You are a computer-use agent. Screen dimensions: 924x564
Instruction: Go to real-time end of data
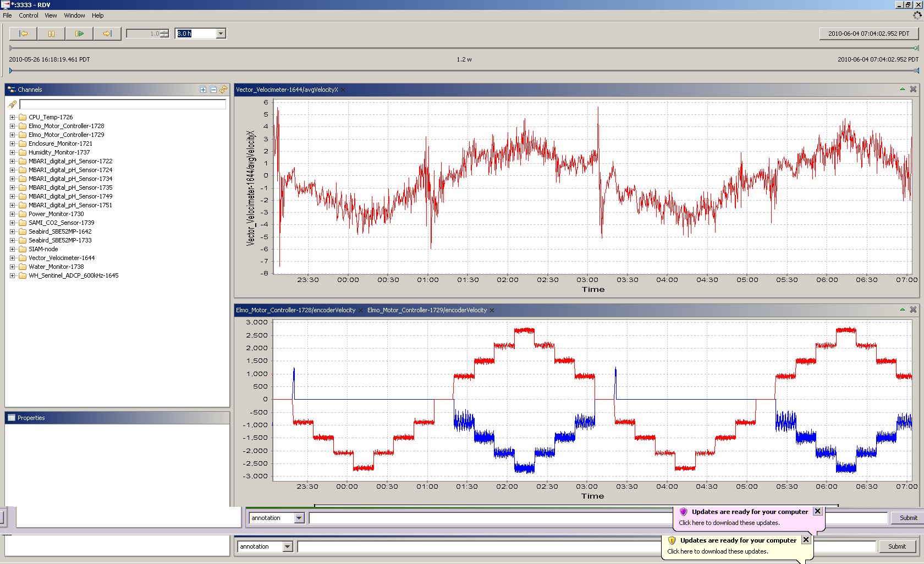(x=107, y=34)
